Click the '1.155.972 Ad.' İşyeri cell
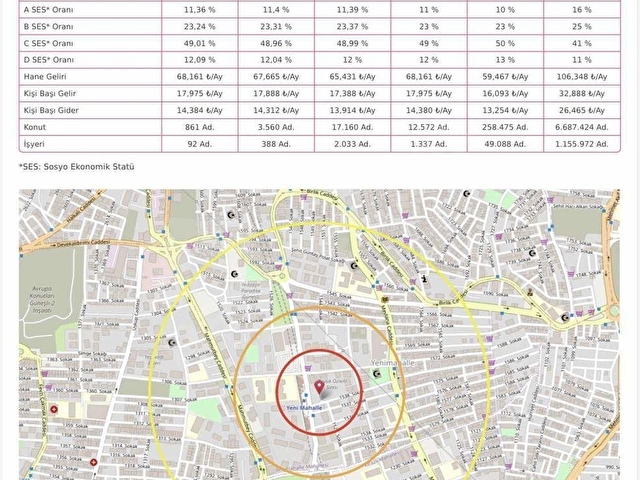The width and height of the screenshot is (640, 480). click(582, 144)
